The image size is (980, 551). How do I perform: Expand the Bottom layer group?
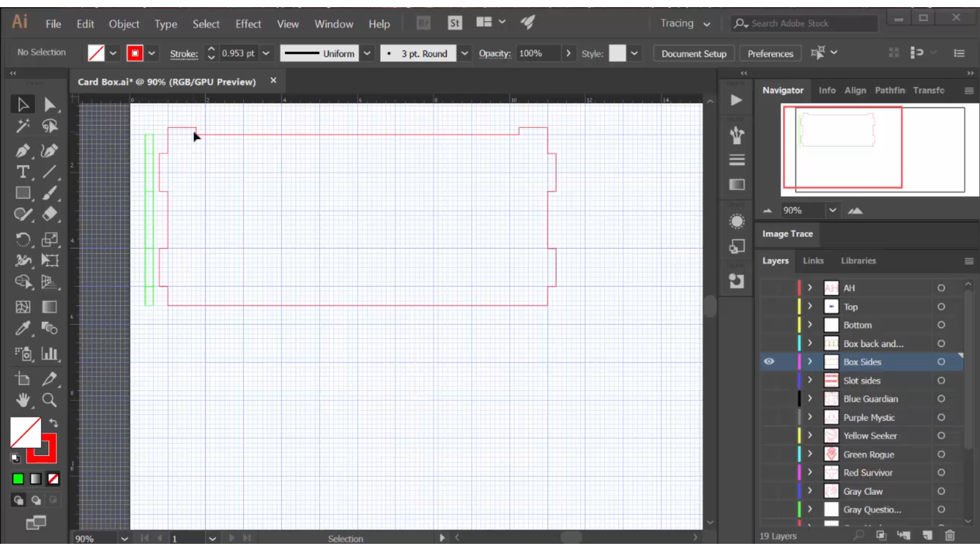click(810, 325)
